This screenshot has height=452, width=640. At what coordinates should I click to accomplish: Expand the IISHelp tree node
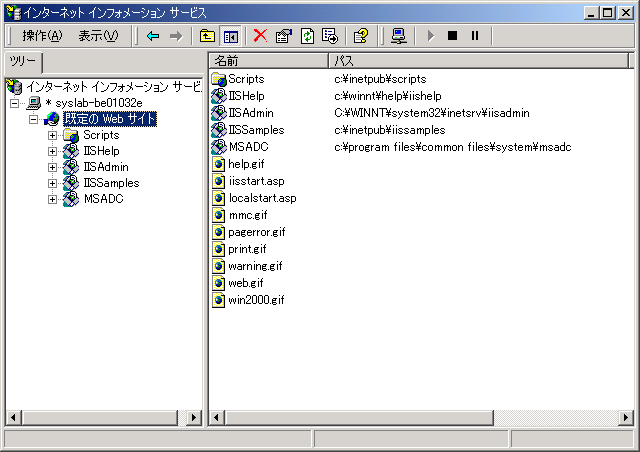coord(52,151)
